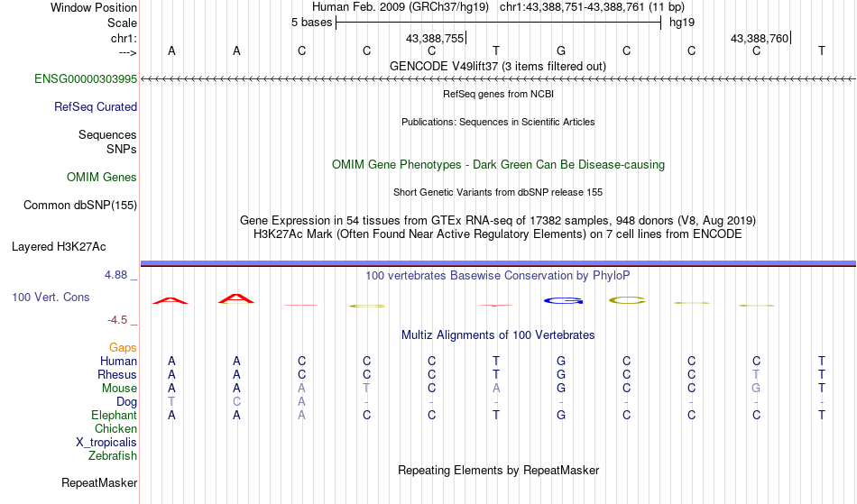Click the chr1: label on the left

pyautogui.click(x=124, y=38)
